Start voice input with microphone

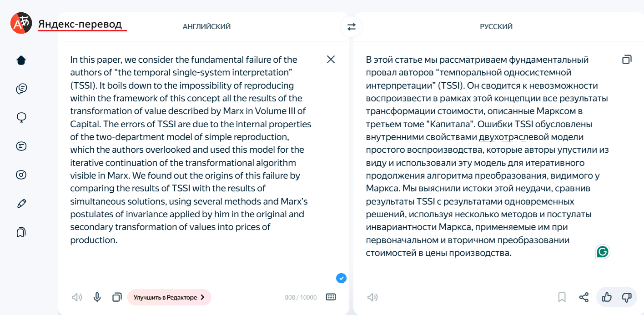[x=97, y=297]
